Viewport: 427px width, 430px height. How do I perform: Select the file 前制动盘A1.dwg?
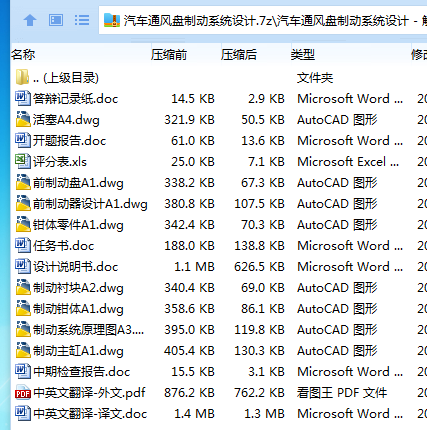pyautogui.click(x=78, y=183)
